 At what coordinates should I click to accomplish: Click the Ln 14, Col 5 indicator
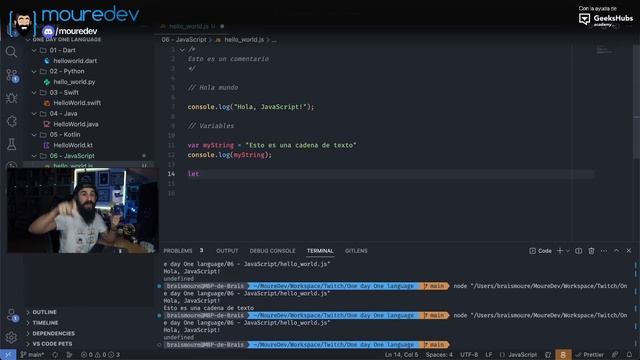coord(401,355)
